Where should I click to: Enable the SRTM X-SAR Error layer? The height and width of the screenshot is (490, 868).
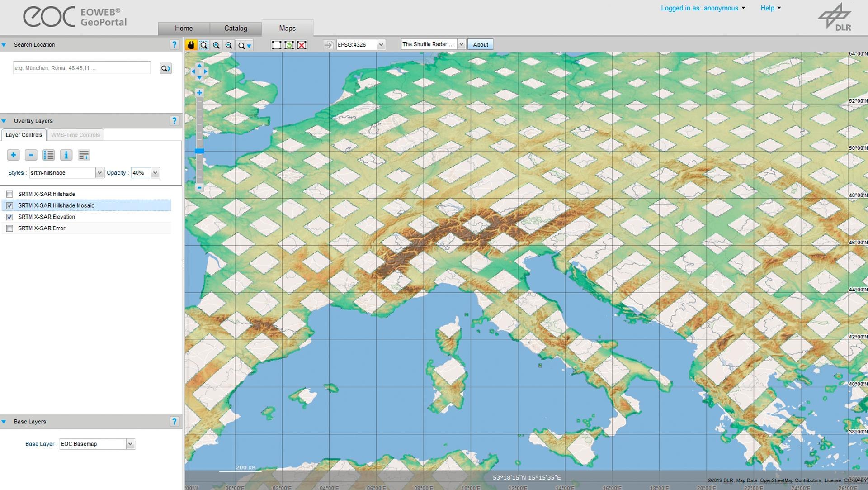click(x=9, y=228)
